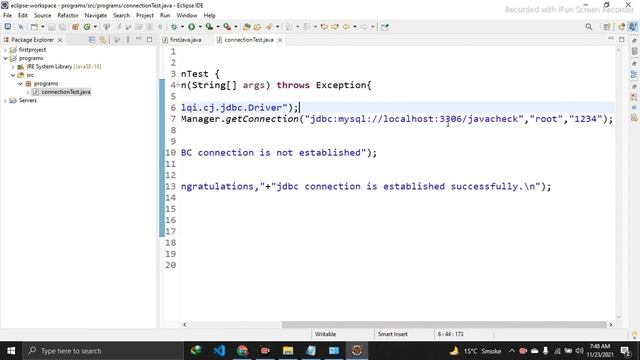The width and height of the screenshot is (640, 360).
Task: Toggle the fold marker on line 4
Action: (178, 85)
